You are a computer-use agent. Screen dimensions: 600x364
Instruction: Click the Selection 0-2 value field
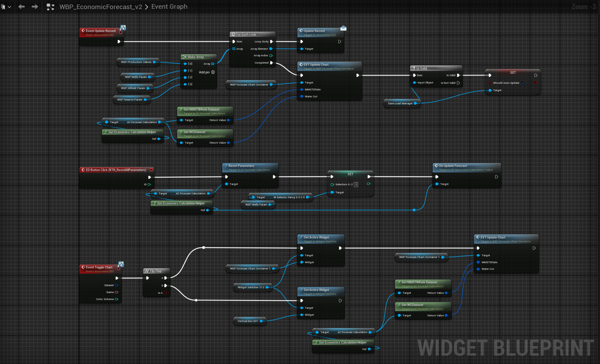356,185
